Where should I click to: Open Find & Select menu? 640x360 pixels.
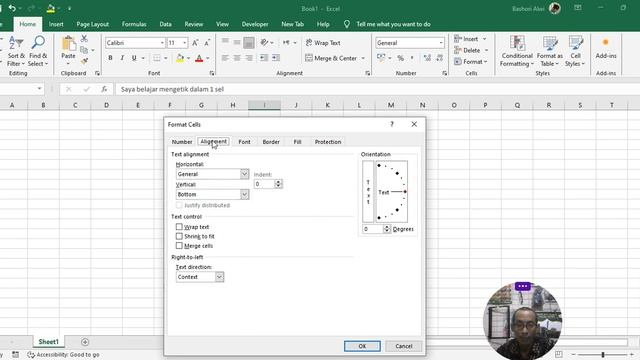click(x=38, y=51)
